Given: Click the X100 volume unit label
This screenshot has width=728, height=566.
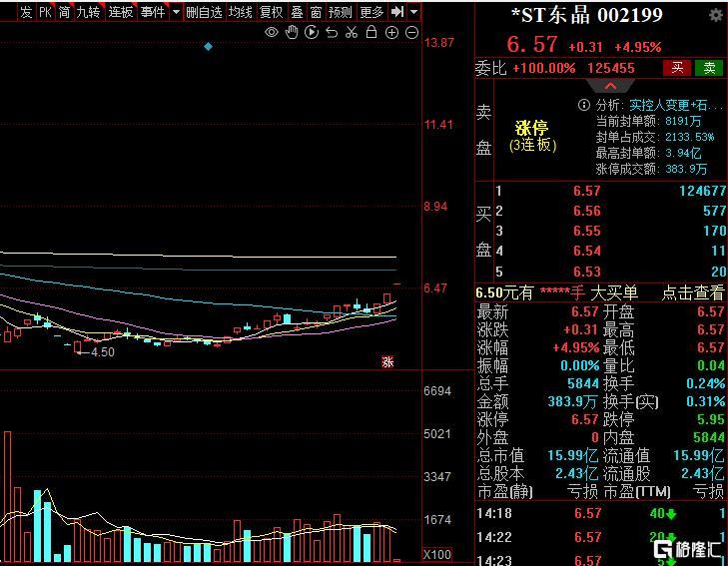Looking at the screenshot, I should (x=437, y=554).
